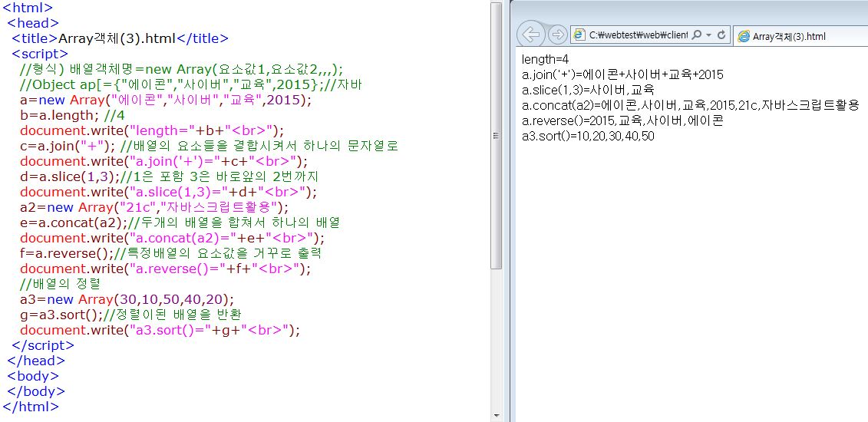Viewport: 868px width, 422px height.
Task: Click the closing </script> tag line
Action: click(x=43, y=345)
